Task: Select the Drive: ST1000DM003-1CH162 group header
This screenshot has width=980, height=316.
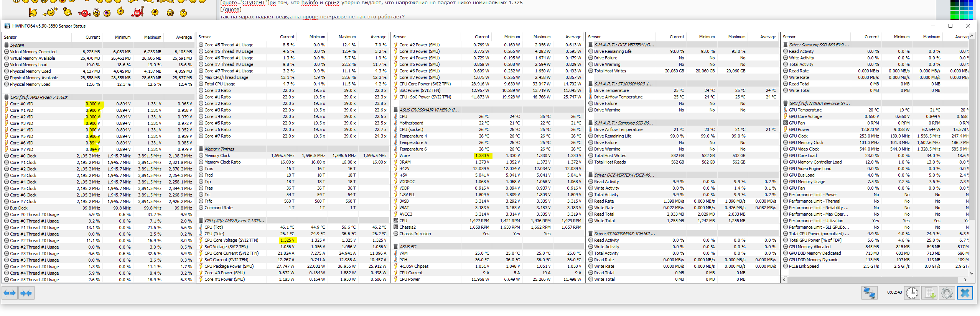Action: click(x=683, y=234)
